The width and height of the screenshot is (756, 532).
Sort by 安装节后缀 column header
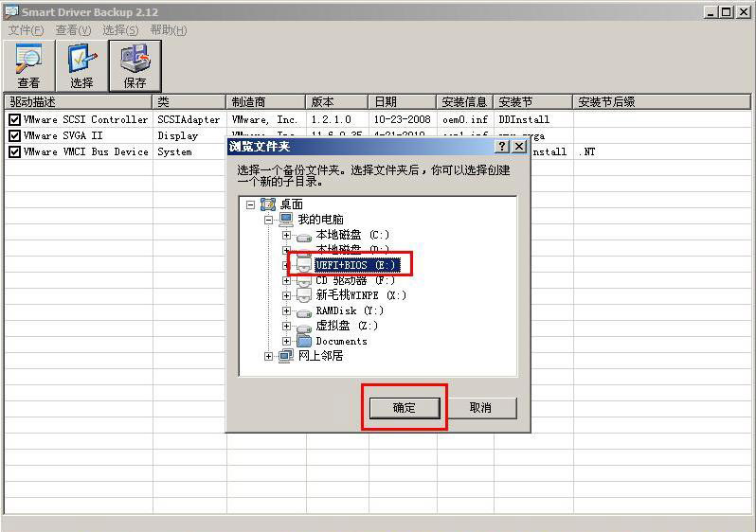[661, 101]
